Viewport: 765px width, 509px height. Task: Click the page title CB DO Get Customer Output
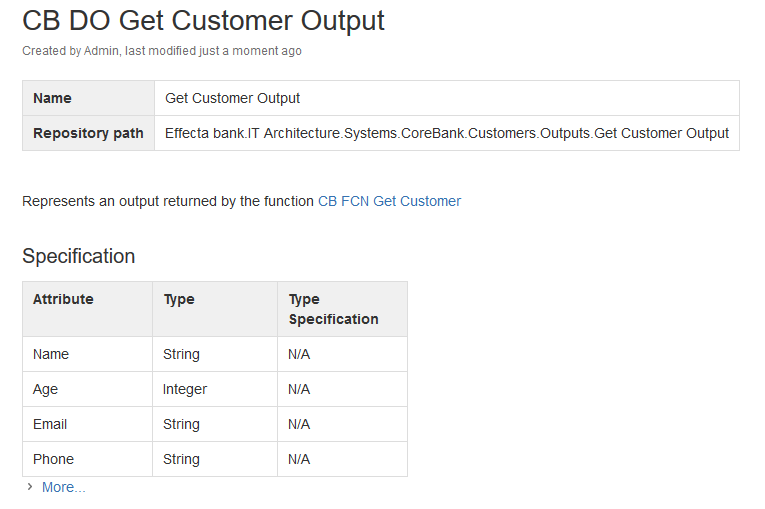(x=203, y=21)
